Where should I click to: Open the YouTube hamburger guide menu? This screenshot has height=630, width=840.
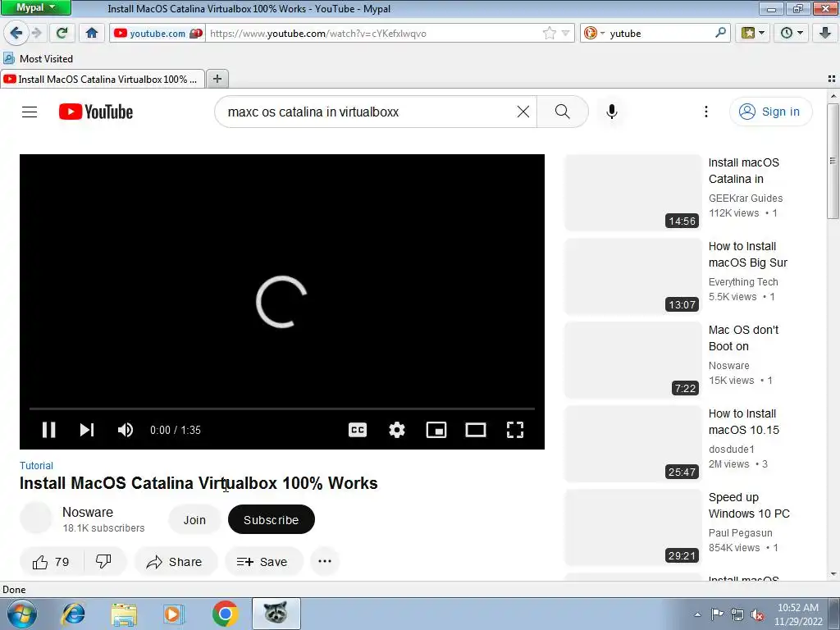[x=30, y=112]
